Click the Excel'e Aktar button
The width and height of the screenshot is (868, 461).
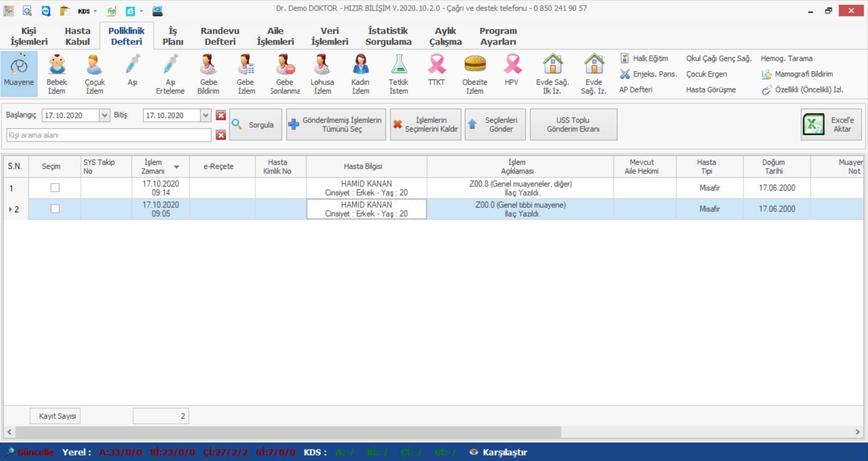[x=831, y=124]
